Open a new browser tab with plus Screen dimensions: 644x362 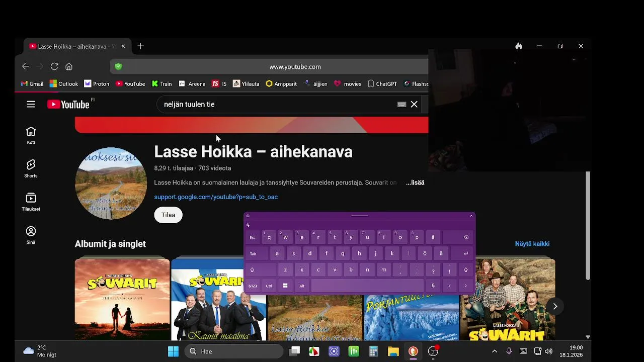(x=140, y=46)
